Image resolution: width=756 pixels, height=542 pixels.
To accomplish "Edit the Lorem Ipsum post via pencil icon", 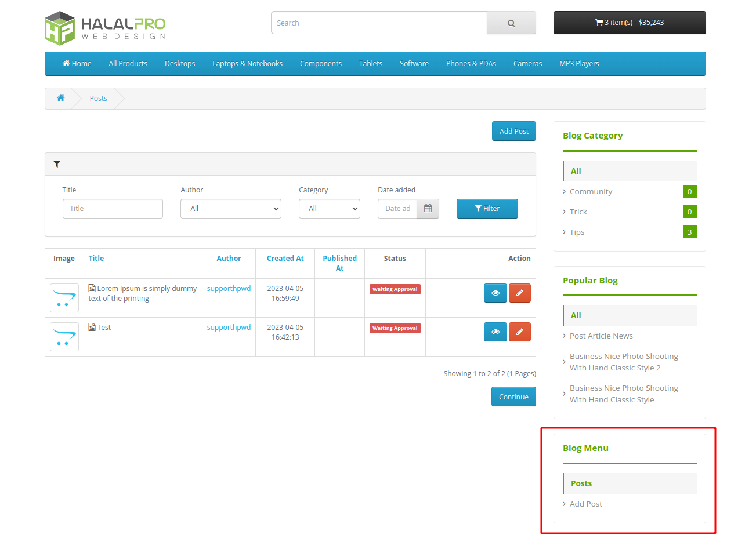I will 519,293.
